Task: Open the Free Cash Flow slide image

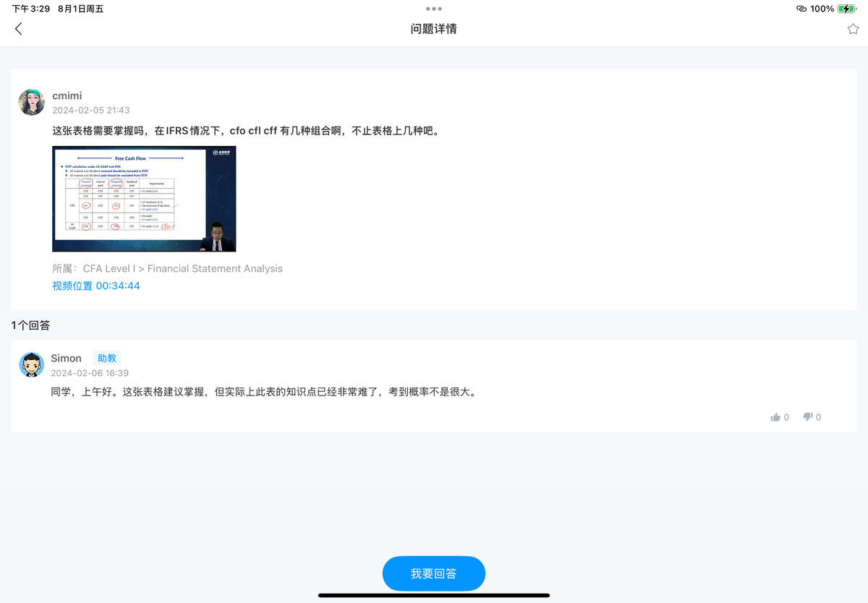Action: (144, 199)
